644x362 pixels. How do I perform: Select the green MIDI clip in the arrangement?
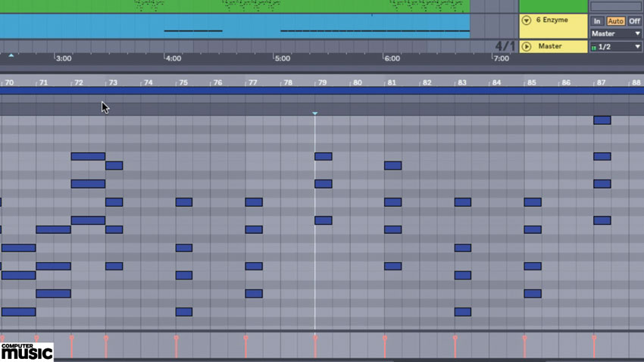[x=235, y=6]
